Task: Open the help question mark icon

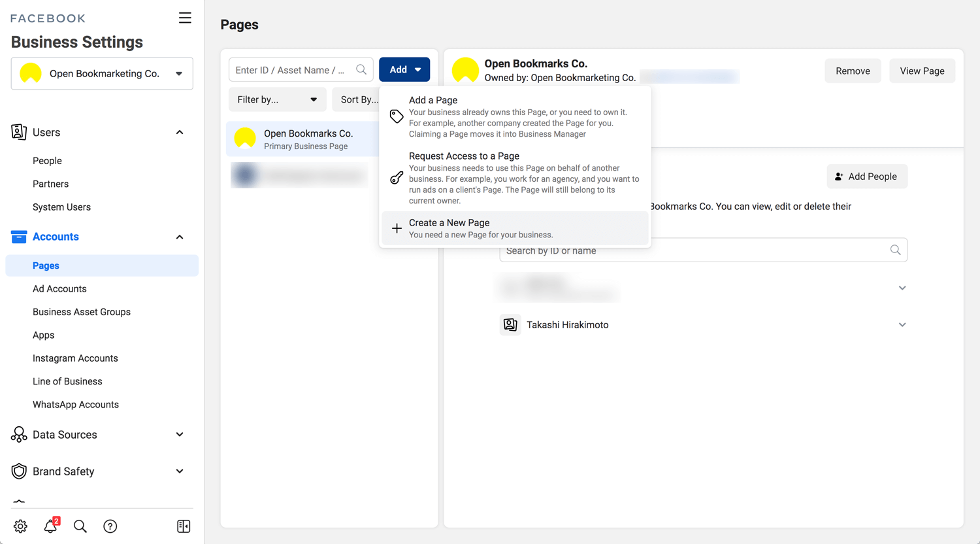Action: coord(110,526)
